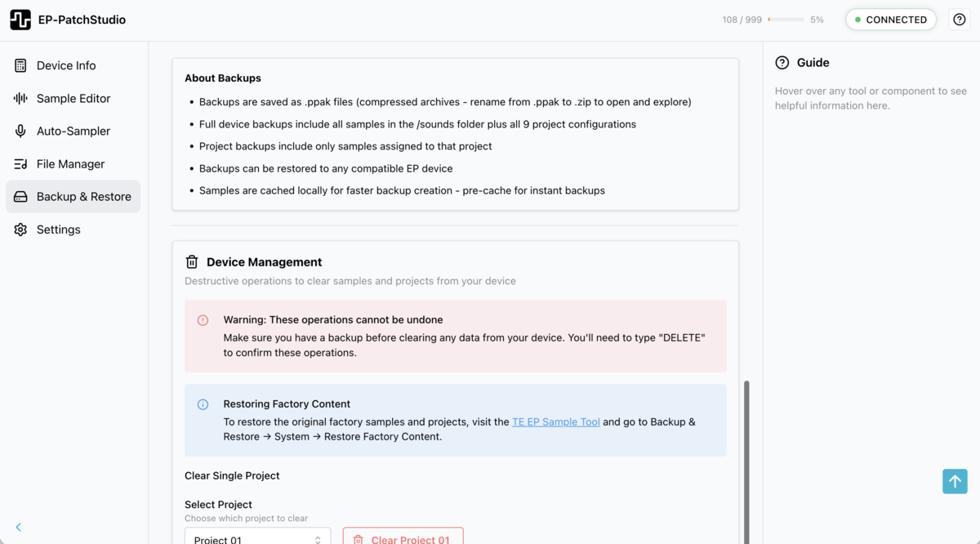Click the Auto-Sampler microphone icon
This screenshot has width=980, height=544.
[20, 131]
